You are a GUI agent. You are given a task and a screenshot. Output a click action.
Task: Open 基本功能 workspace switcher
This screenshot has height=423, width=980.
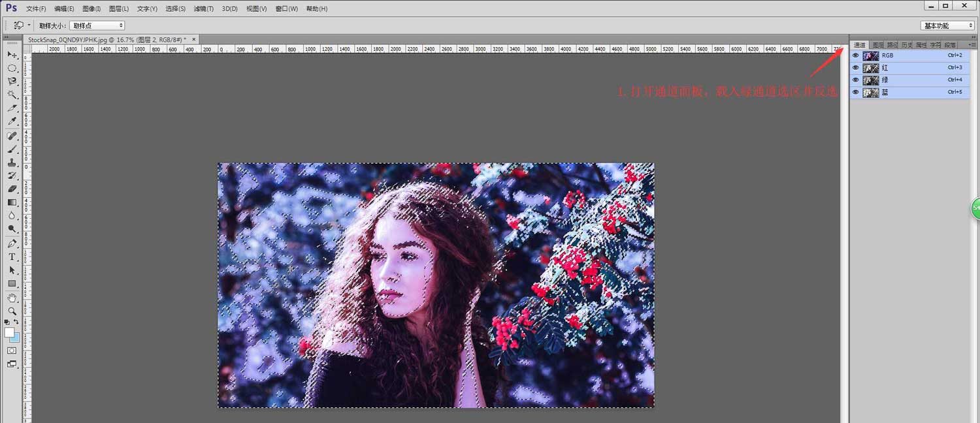[947, 25]
